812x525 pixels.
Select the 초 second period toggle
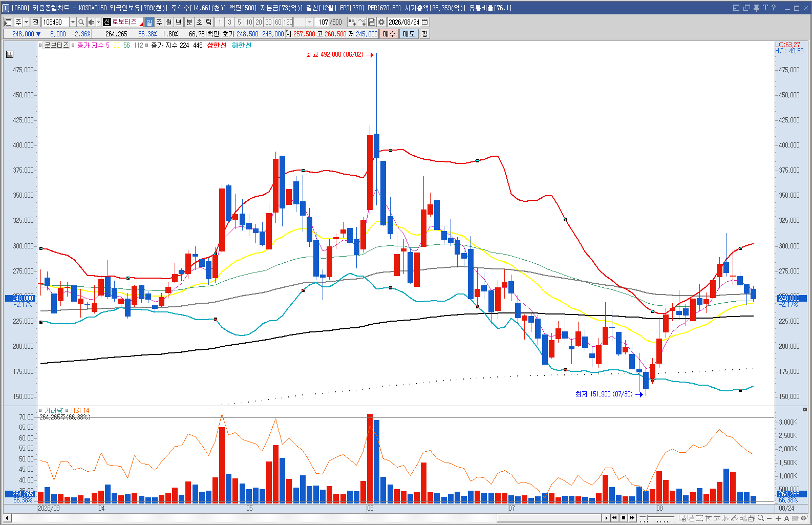[x=199, y=22]
